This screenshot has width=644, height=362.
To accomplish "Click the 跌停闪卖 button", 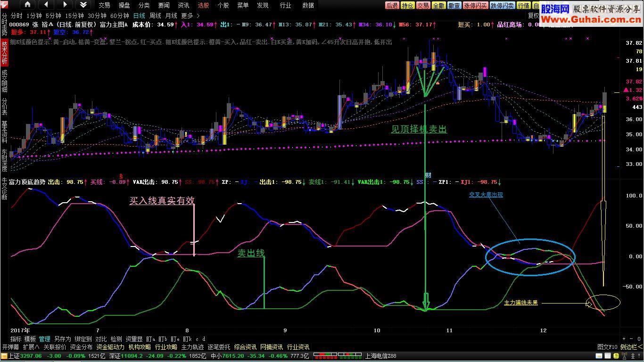I will (x=502, y=5).
